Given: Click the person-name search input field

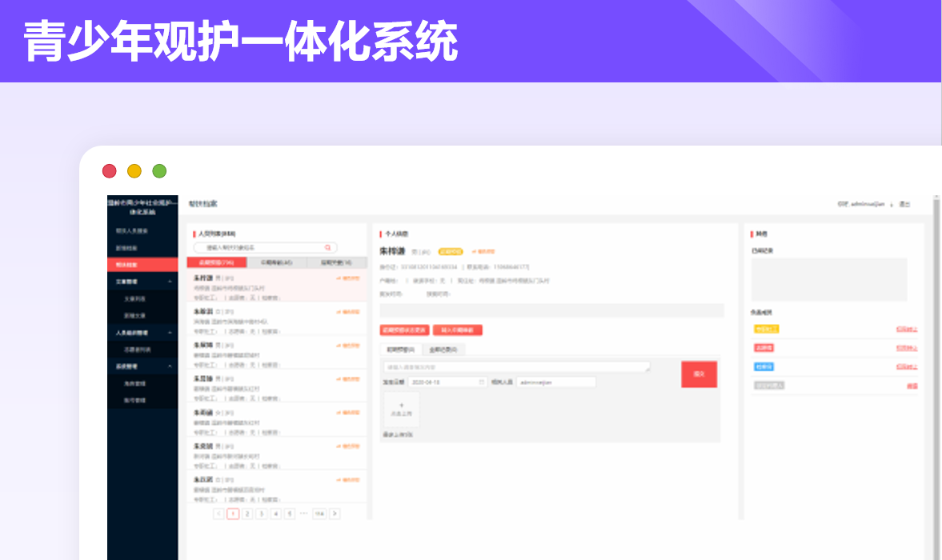Looking at the screenshot, I should (x=265, y=247).
